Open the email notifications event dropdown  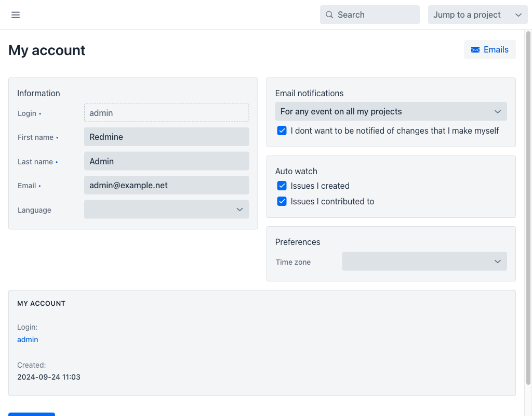click(391, 111)
